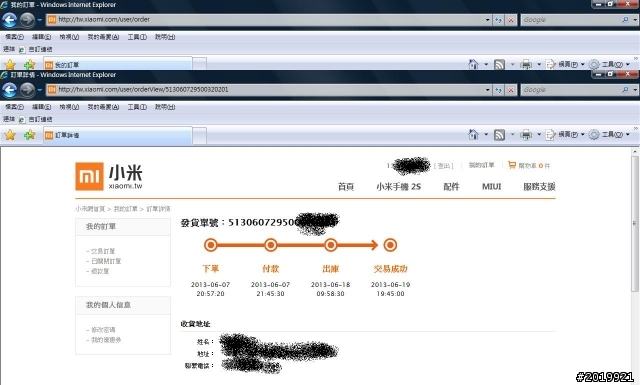Open 交易訂單 in sidebar
Image resolution: width=640 pixels, height=385 pixels.
103,251
